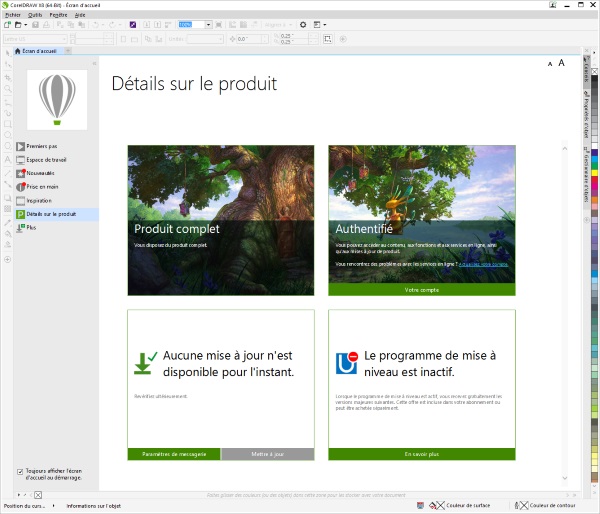This screenshot has width=600, height=514.
Task: Open the Aide menu
Action: point(80,15)
